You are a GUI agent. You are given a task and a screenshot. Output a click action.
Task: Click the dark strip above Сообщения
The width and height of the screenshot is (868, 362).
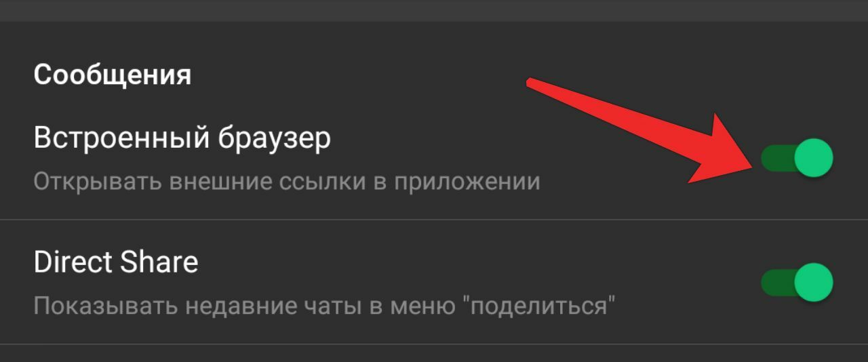coord(434,10)
